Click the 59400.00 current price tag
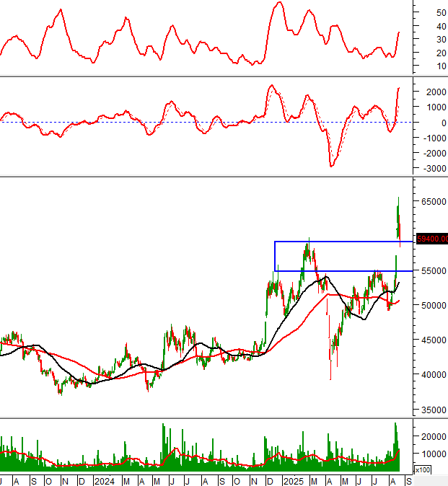Image resolution: width=448 pixels, height=486 pixels. tap(432, 239)
